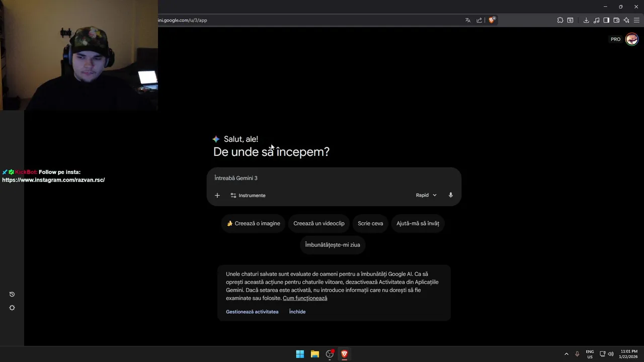Click the translate page icon in address bar

coord(468,20)
